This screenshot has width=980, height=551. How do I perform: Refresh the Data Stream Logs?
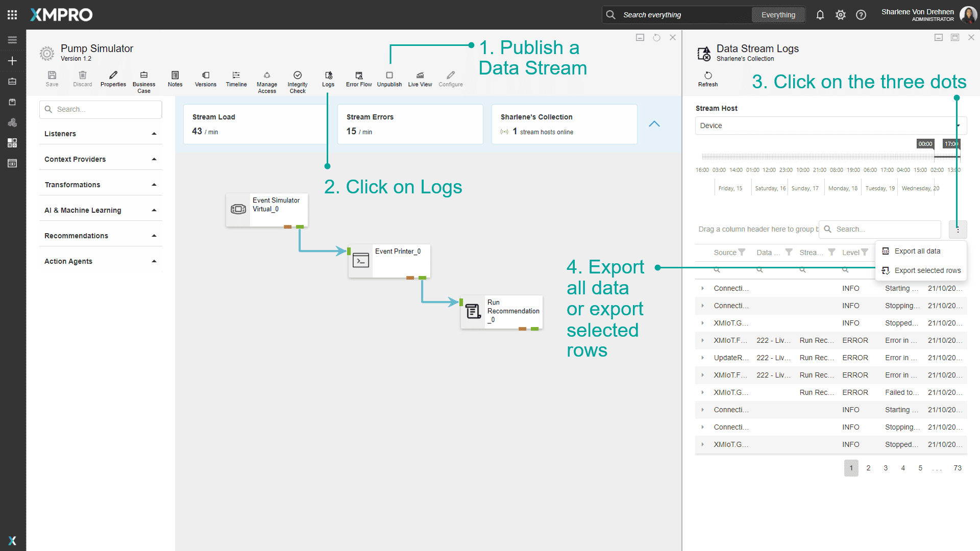coord(707,79)
